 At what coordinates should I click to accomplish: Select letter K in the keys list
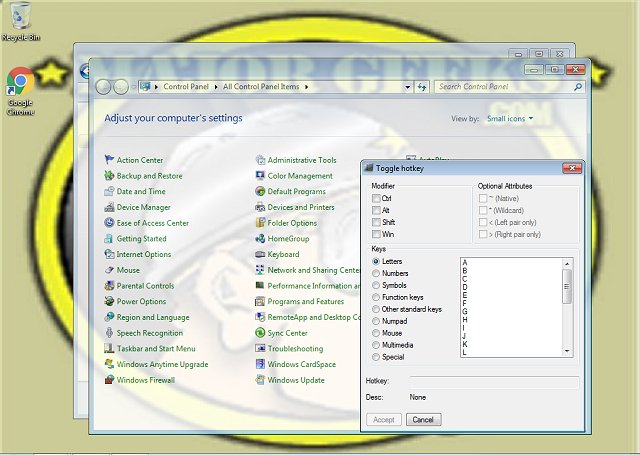464,344
